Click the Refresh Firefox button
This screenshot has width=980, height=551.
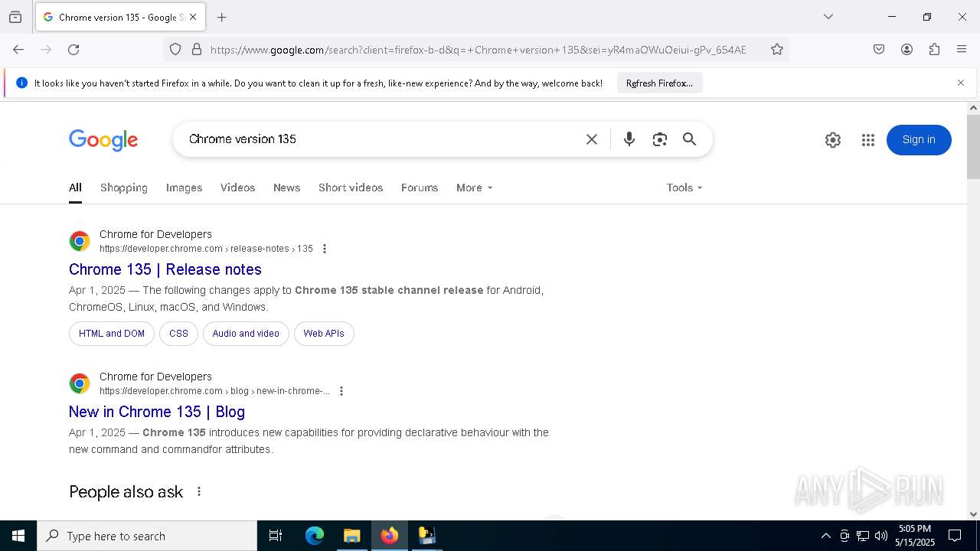(x=659, y=83)
